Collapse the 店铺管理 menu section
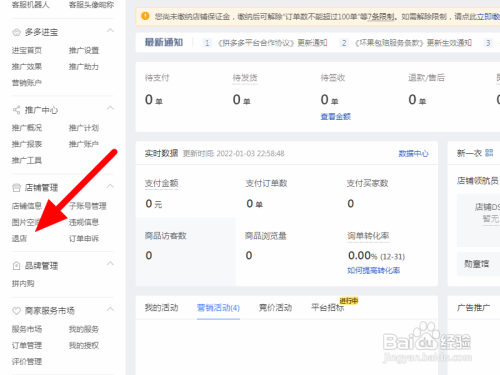 click(x=110, y=186)
